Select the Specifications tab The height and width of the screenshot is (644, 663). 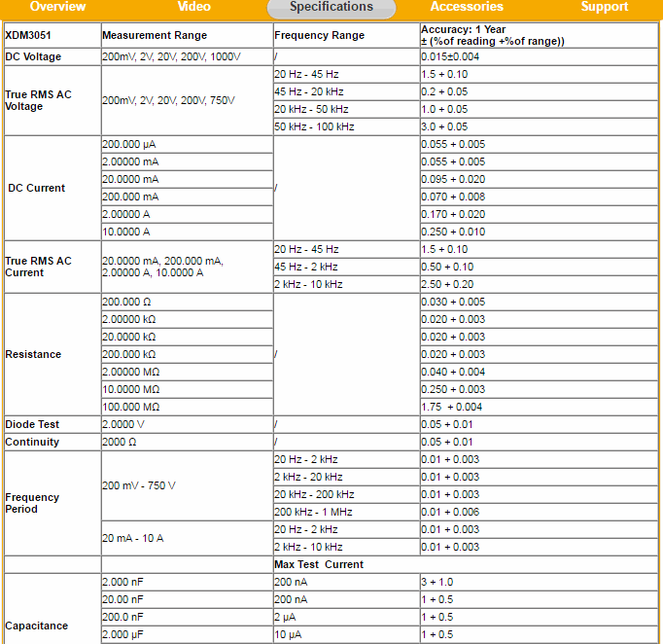[331, 7]
